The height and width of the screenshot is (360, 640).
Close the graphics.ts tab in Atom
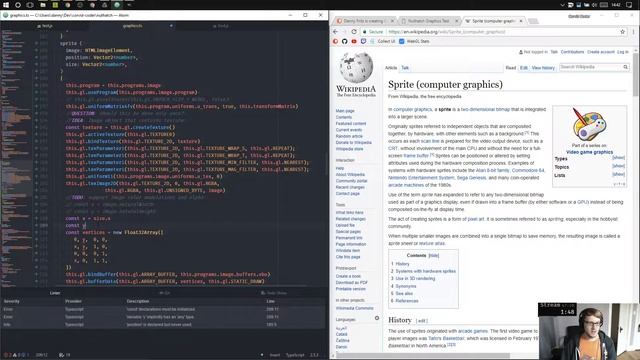coord(171,26)
